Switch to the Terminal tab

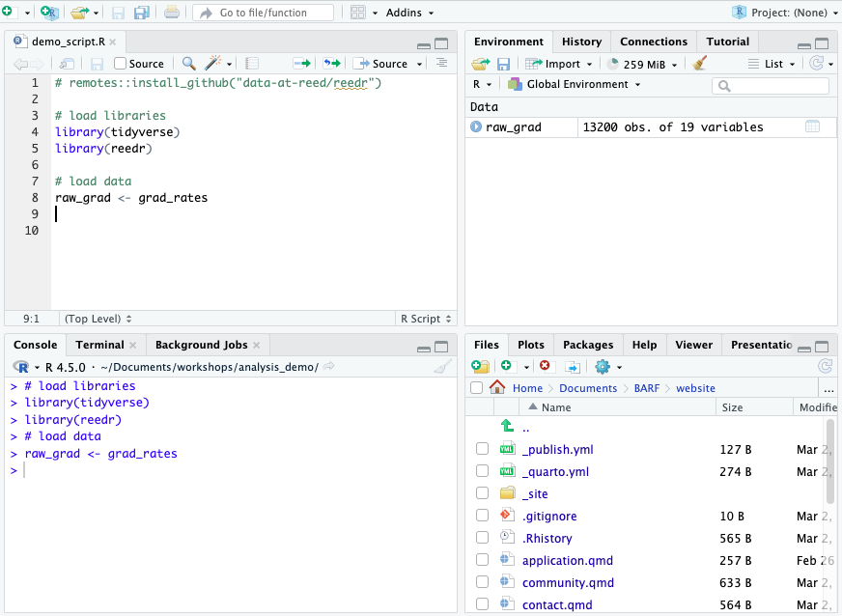click(99, 345)
